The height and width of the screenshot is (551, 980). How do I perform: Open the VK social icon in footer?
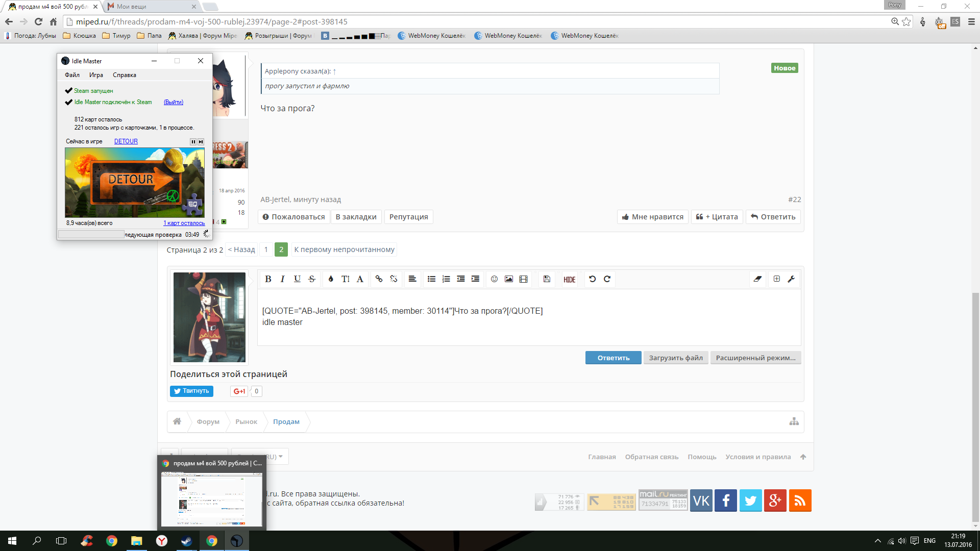(701, 500)
